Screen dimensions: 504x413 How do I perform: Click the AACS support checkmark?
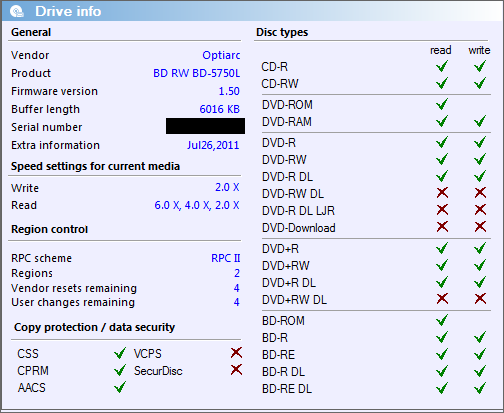(x=120, y=387)
